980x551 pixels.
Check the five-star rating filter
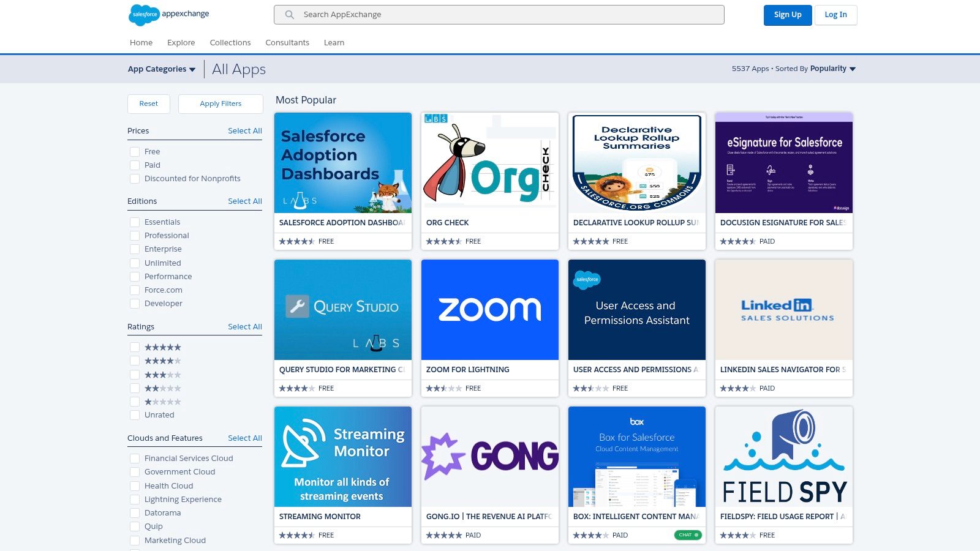[x=135, y=347]
